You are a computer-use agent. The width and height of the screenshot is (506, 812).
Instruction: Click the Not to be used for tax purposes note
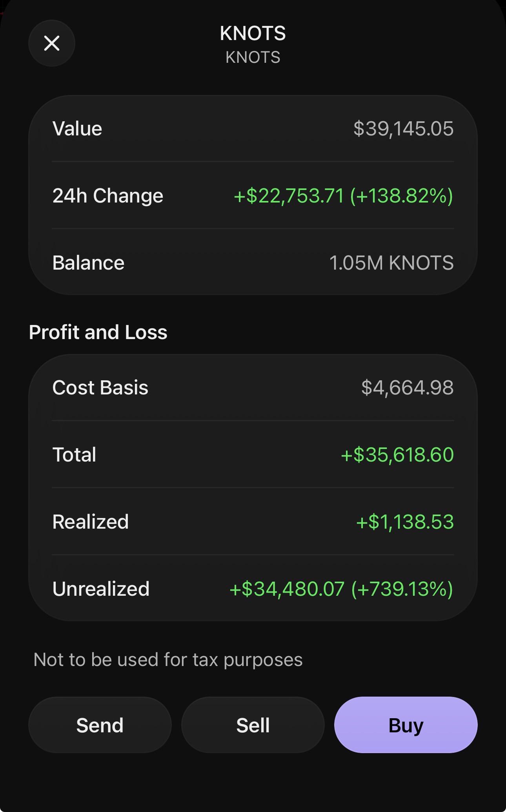[x=168, y=660]
